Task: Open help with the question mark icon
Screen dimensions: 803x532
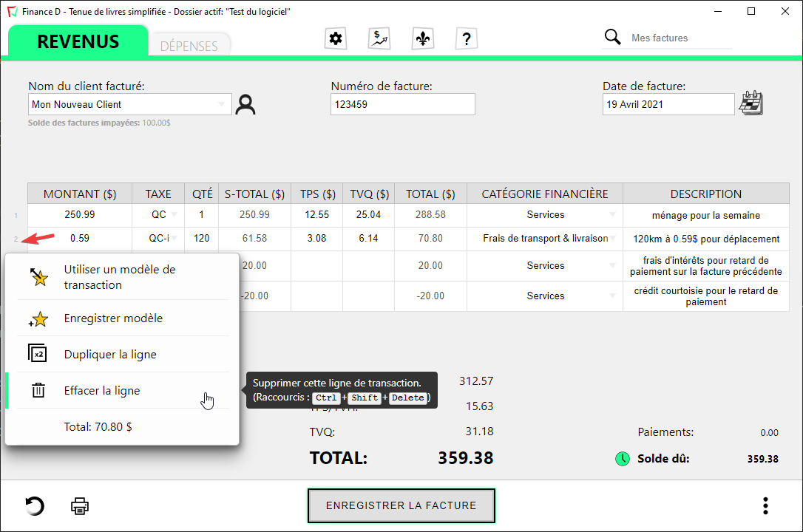Action: coord(466,38)
